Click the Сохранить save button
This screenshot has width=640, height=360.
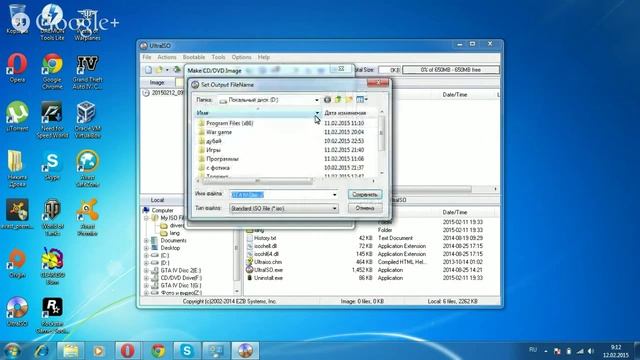coord(365,194)
